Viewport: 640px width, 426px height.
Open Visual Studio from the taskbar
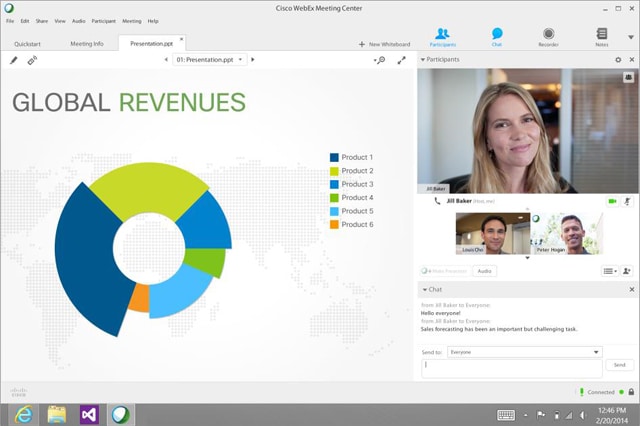point(89,415)
